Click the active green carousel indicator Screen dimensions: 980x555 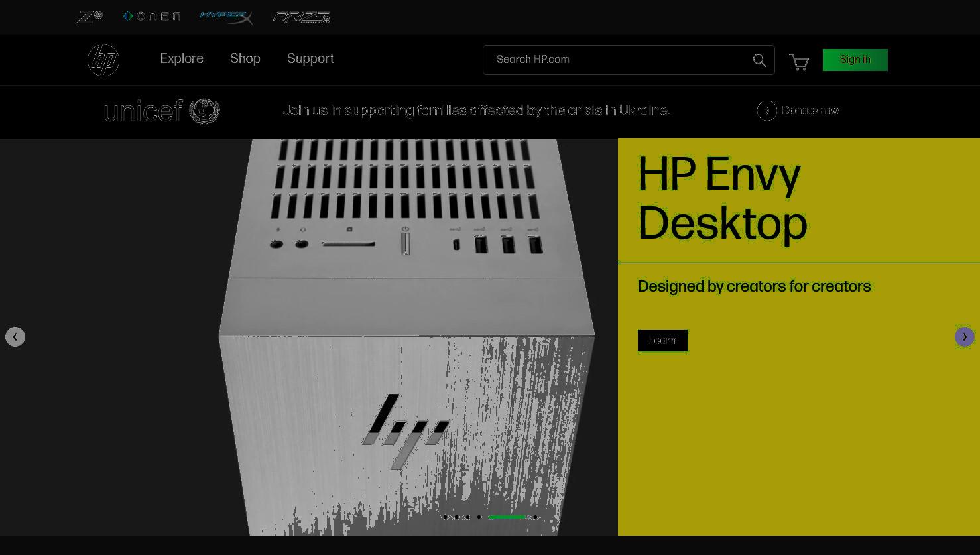[507, 517]
